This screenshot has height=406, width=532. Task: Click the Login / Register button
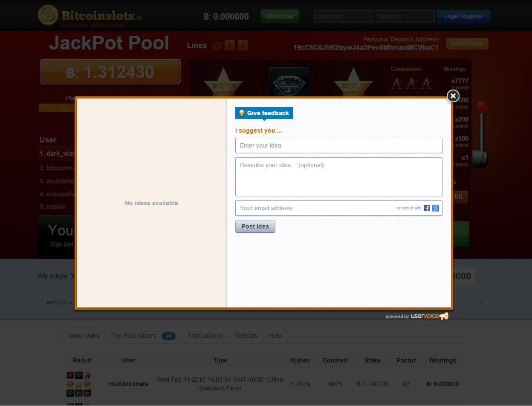coord(463,17)
